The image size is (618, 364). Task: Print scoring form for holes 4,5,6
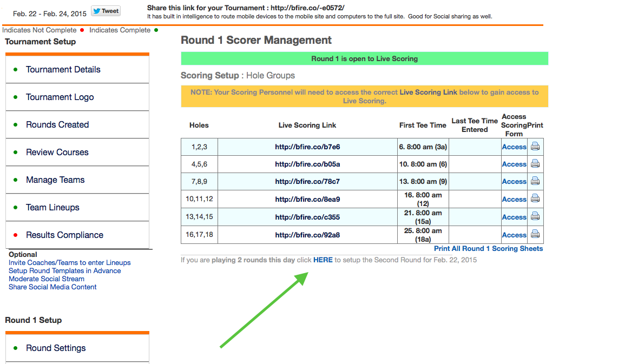click(x=535, y=164)
